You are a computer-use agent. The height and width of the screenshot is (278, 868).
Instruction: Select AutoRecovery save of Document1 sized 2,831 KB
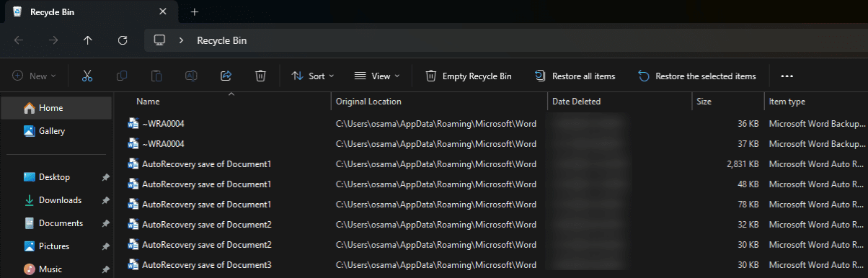(207, 164)
